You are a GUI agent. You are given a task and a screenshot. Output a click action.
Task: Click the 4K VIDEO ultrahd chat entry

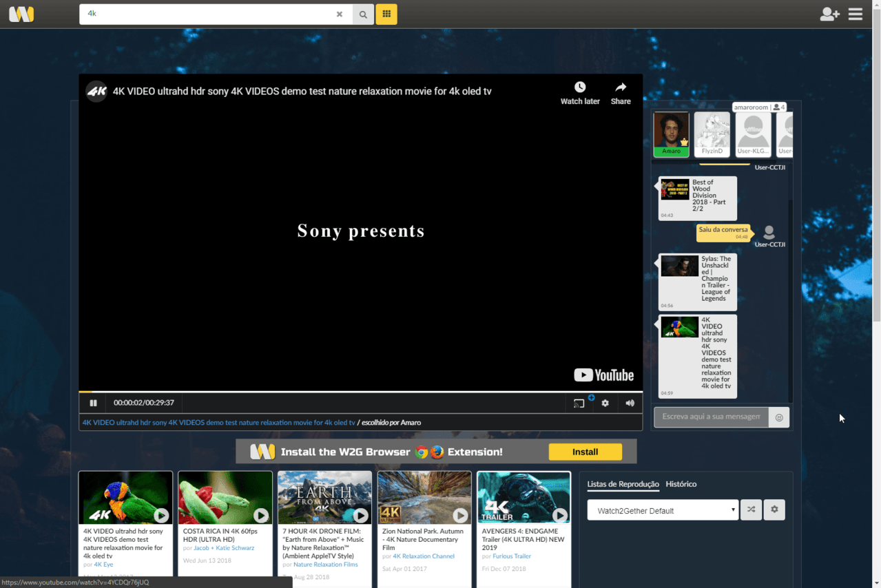(698, 357)
